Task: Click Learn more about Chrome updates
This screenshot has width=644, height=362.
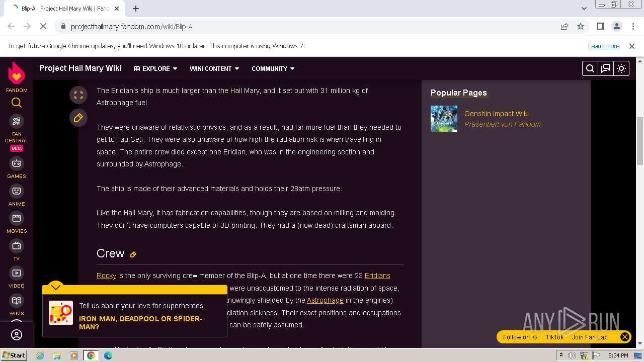Action: [x=604, y=46]
